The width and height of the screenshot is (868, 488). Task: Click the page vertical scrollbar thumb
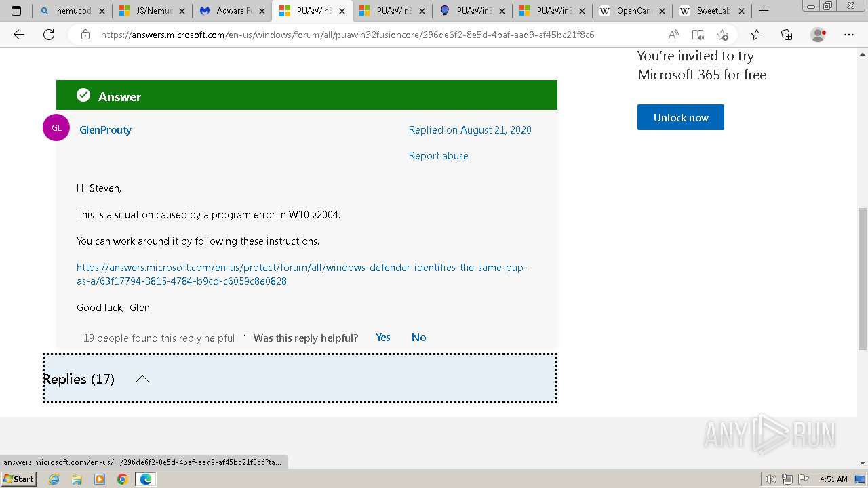click(x=863, y=279)
